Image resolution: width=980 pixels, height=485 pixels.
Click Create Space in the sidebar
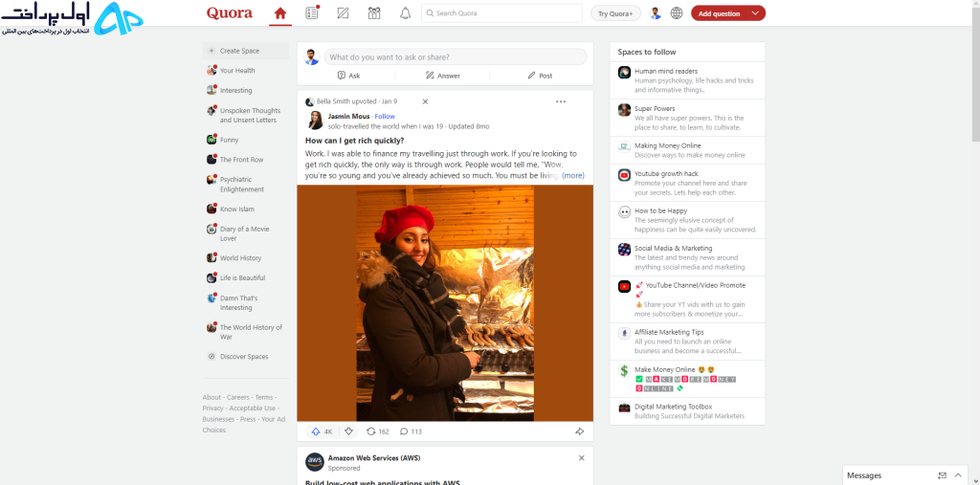(246, 51)
